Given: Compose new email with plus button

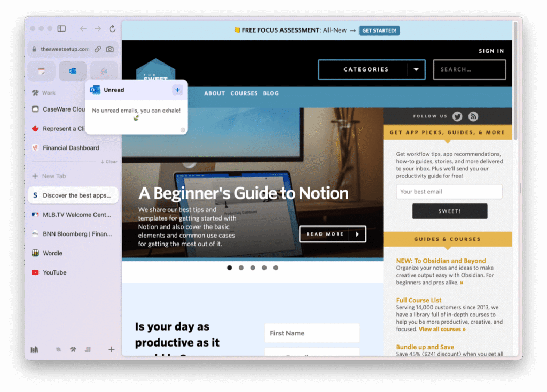Looking at the screenshot, I should tap(177, 90).
